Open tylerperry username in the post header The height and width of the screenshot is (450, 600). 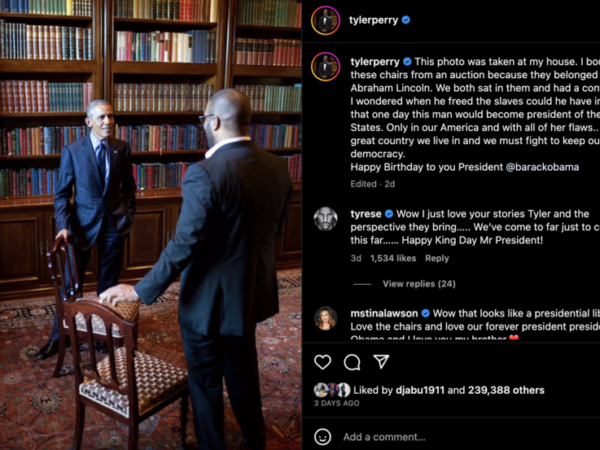pyautogui.click(x=373, y=20)
